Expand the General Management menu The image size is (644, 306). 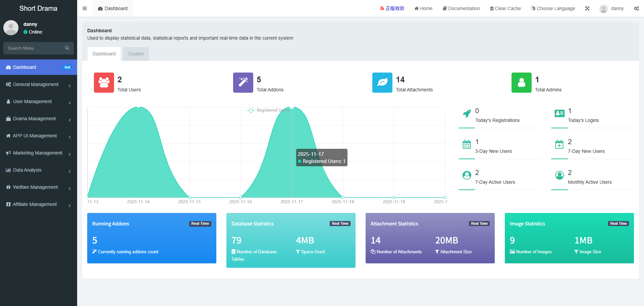point(39,85)
